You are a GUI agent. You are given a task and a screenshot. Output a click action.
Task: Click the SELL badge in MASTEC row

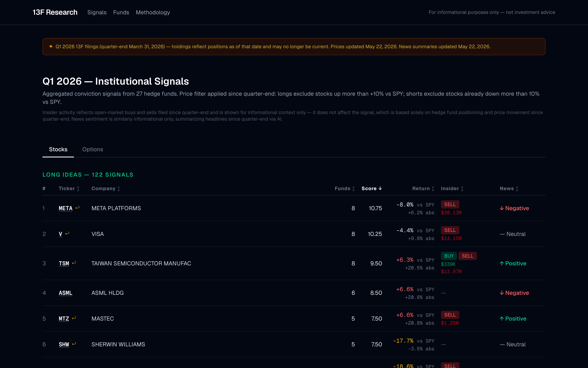point(450,315)
